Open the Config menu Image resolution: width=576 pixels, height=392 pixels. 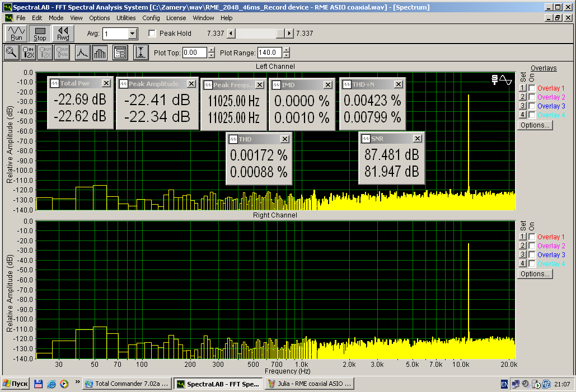(x=151, y=18)
